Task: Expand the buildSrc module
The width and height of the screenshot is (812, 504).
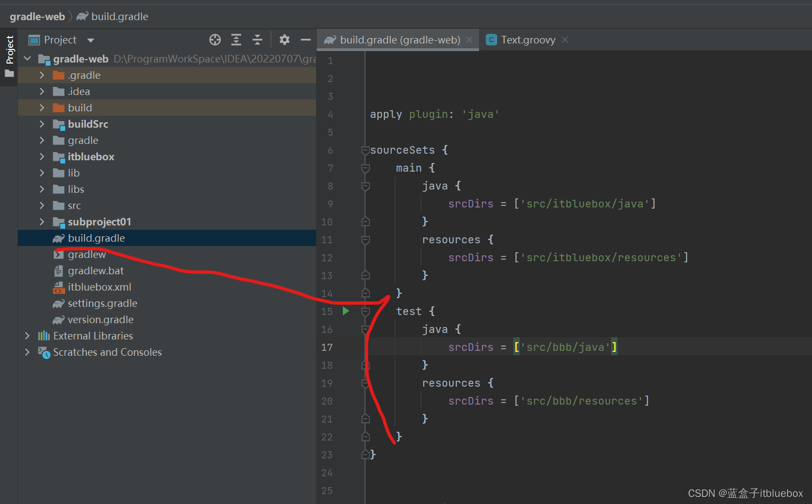Action: [42, 124]
